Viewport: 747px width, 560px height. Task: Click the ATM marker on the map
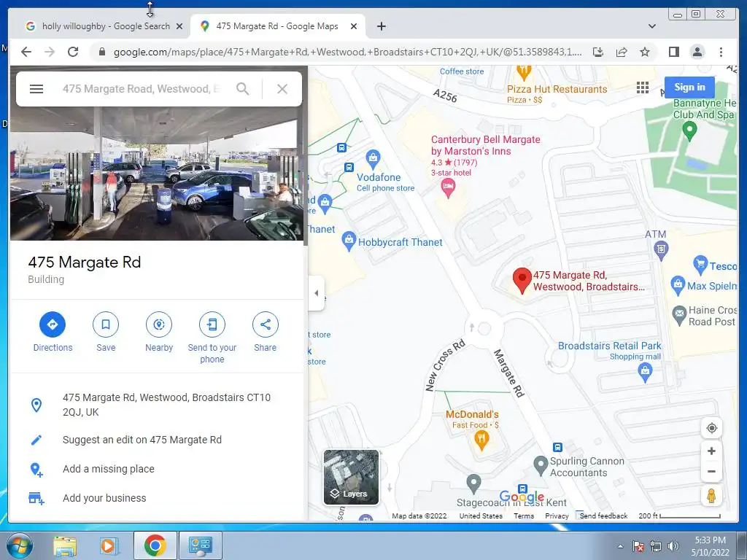[661, 251]
